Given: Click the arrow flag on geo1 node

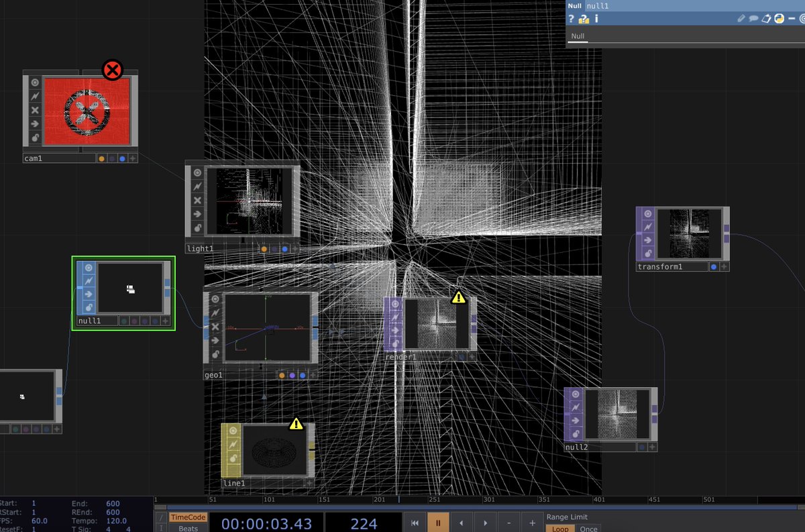Looking at the screenshot, I should pos(215,340).
